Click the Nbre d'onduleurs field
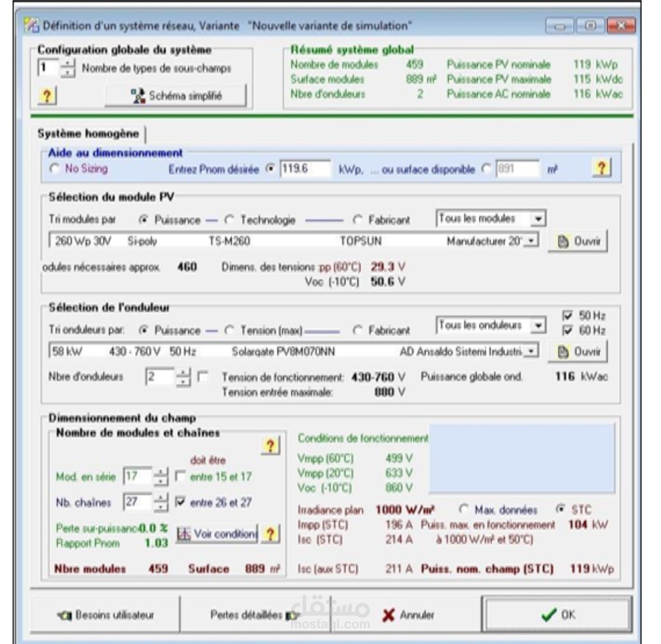 pyautogui.click(x=159, y=376)
